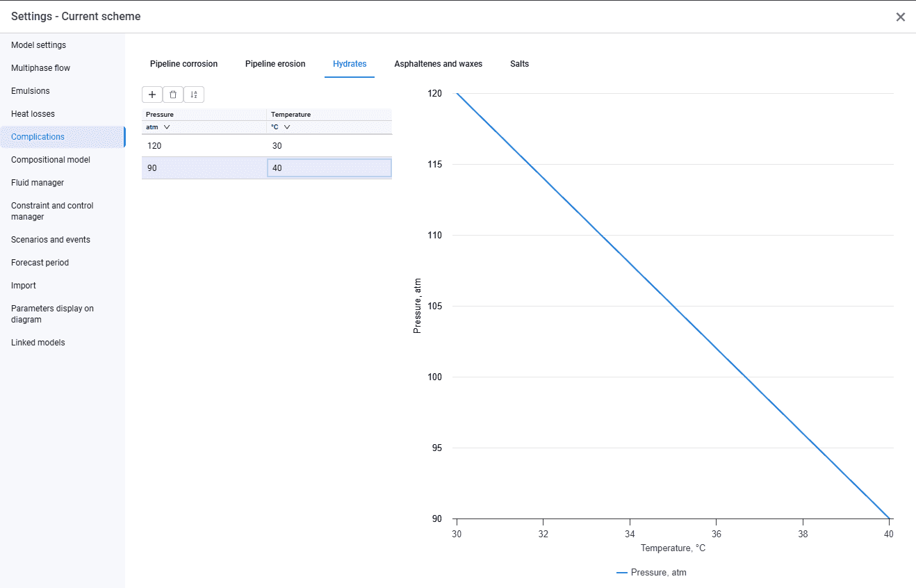Switch to Pipeline erosion tab
This screenshot has width=916, height=588.
(275, 64)
